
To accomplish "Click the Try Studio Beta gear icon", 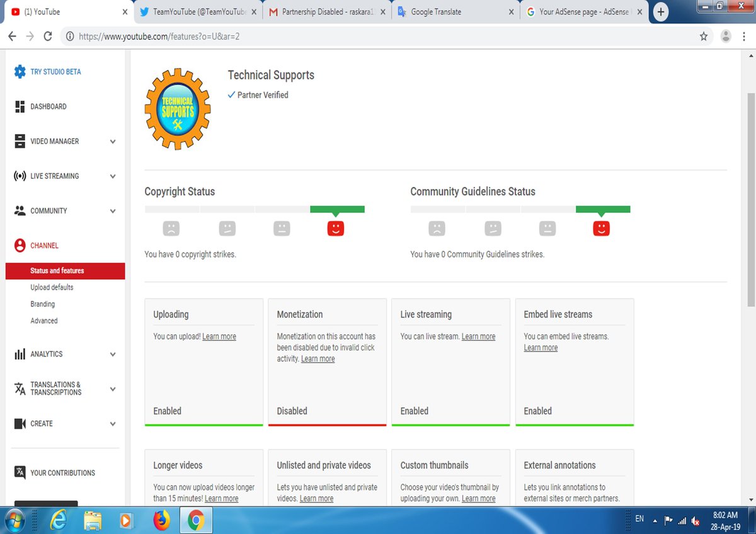I will 20,72.
